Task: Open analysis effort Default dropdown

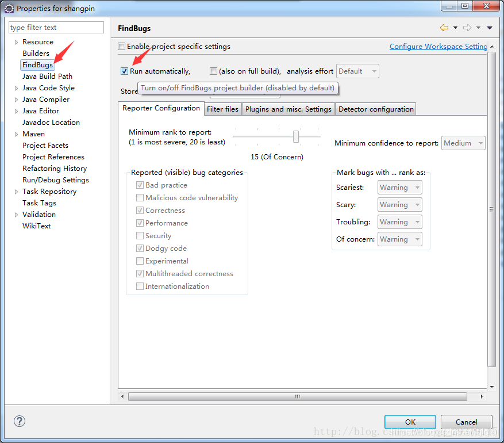Action: click(x=357, y=71)
